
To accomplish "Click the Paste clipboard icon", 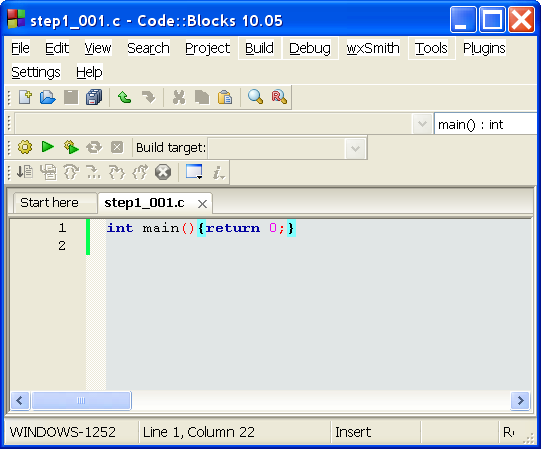I will (x=225, y=97).
